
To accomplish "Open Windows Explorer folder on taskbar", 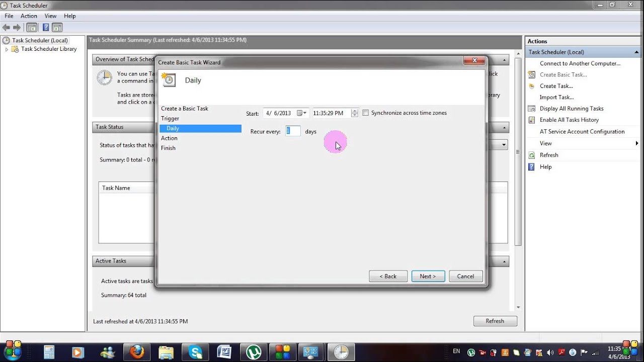I will coord(166,352).
